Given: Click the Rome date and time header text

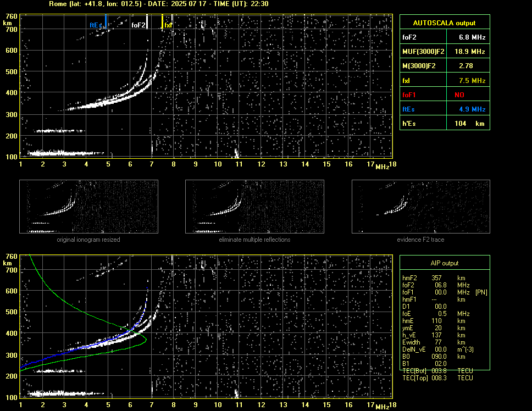Looking at the screenshot, I should coord(158,4).
